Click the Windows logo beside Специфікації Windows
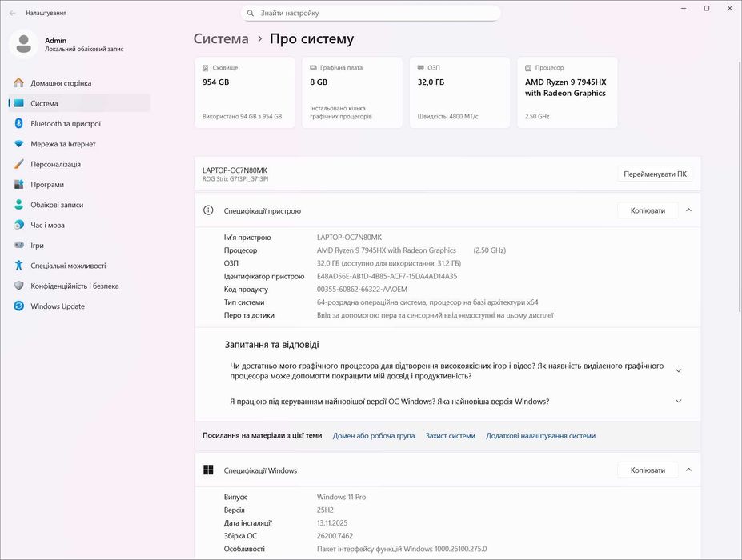This screenshot has height=560, width=742. pos(208,470)
